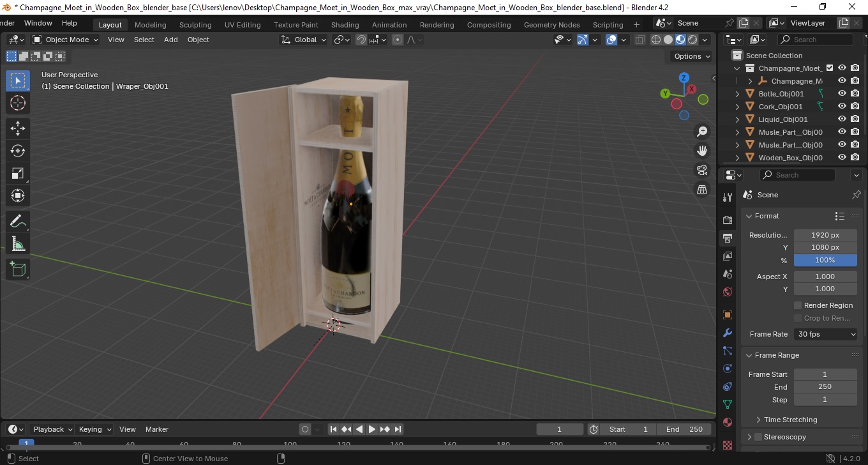This screenshot has width=868, height=465.
Task: Open the Add menu in viewport header
Action: point(171,40)
